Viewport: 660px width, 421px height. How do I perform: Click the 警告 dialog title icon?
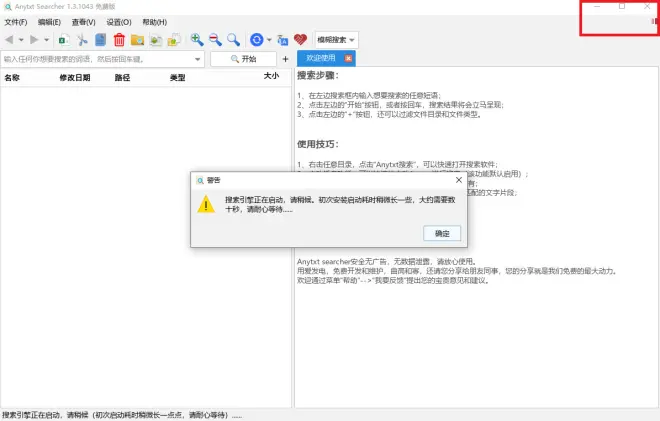click(x=200, y=181)
